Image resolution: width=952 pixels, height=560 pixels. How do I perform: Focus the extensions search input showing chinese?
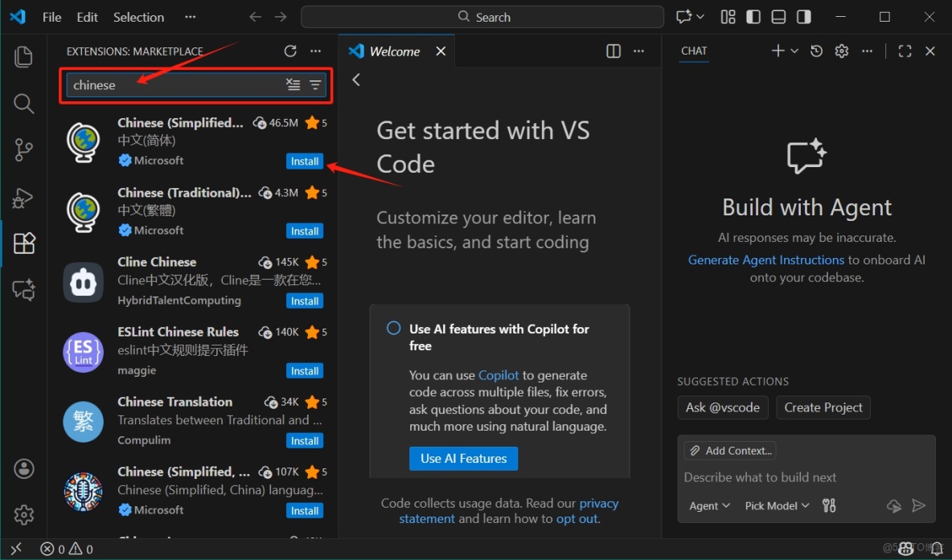click(173, 84)
